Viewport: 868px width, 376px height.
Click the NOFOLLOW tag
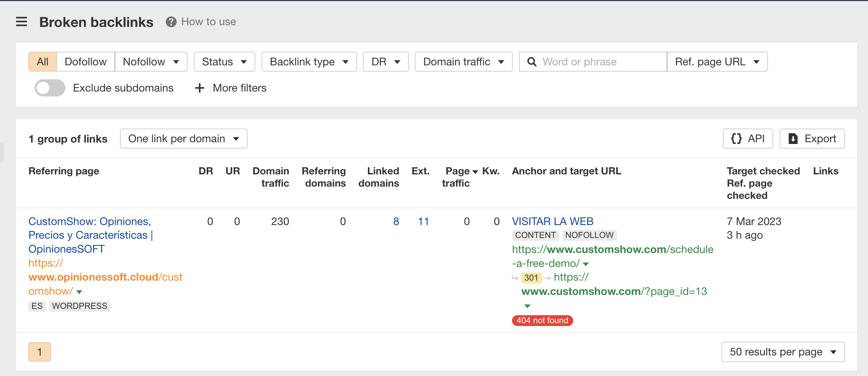[589, 235]
